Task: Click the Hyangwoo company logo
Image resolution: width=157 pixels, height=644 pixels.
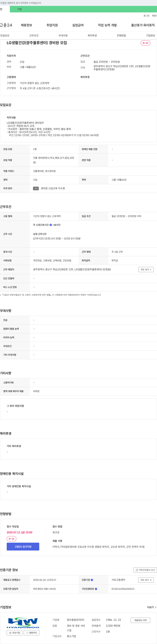Action: coord(23,623)
